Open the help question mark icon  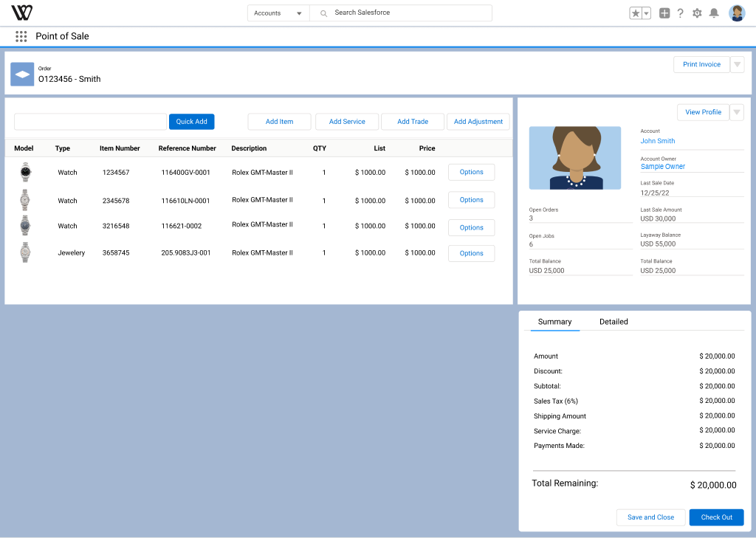pyautogui.click(x=680, y=13)
